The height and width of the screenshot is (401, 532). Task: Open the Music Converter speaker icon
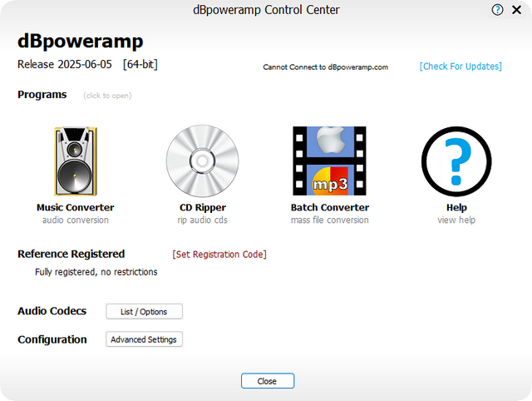coord(76,161)
